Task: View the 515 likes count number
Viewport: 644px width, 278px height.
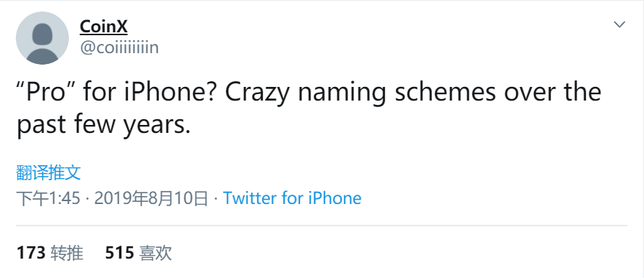Action: coord(119,253)
